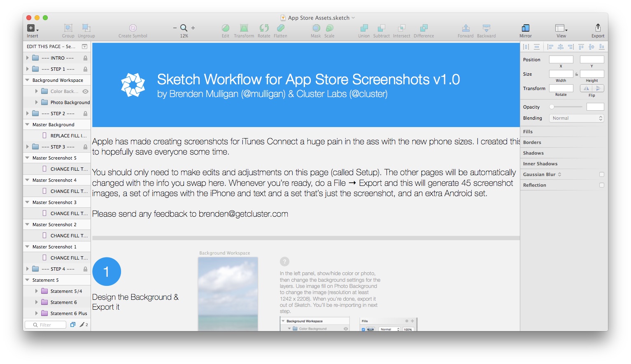Viewport: 631px width, 364px height.
Task: Click the layer Filter search field
Action: 45,325
